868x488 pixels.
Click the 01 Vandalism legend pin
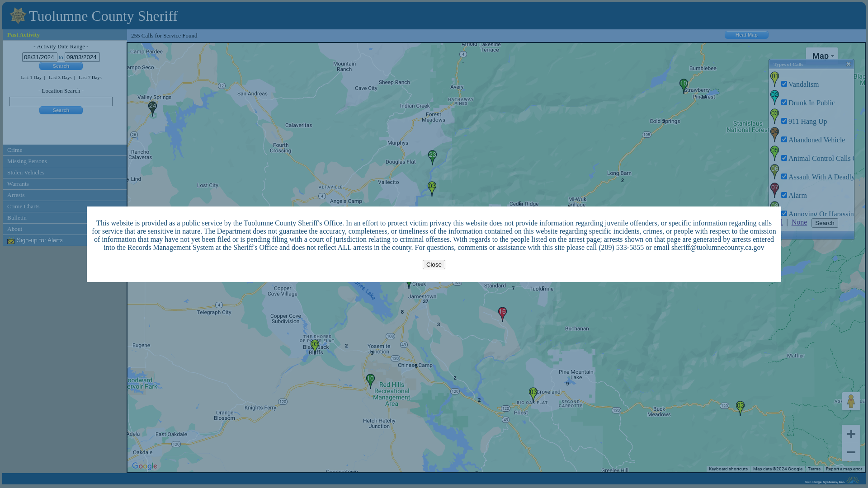click(x=774, y=80)
